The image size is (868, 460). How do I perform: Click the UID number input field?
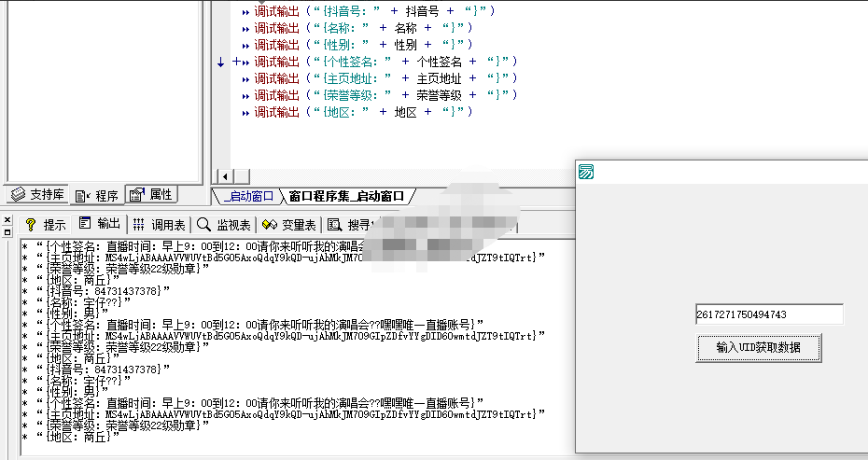(x=768, y=314)
